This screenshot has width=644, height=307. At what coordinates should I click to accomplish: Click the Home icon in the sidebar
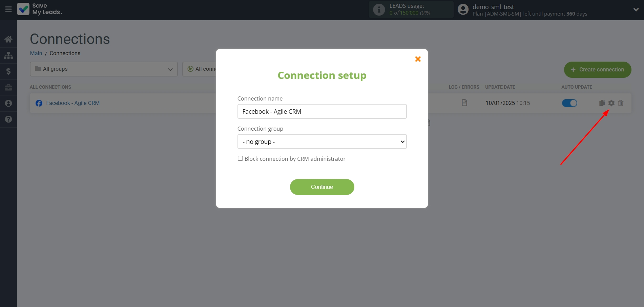point(8,39)
